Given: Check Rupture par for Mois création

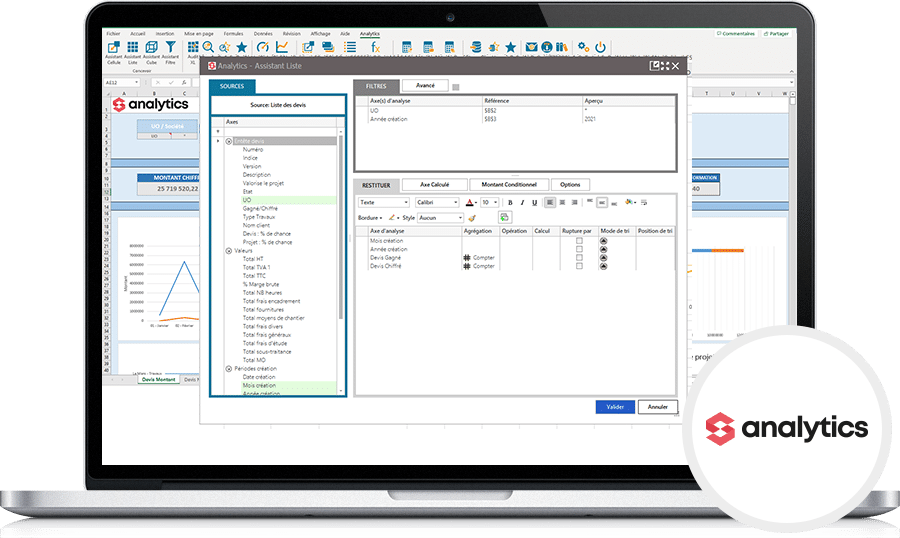Looking at the screenshot, I should [579, 241].
